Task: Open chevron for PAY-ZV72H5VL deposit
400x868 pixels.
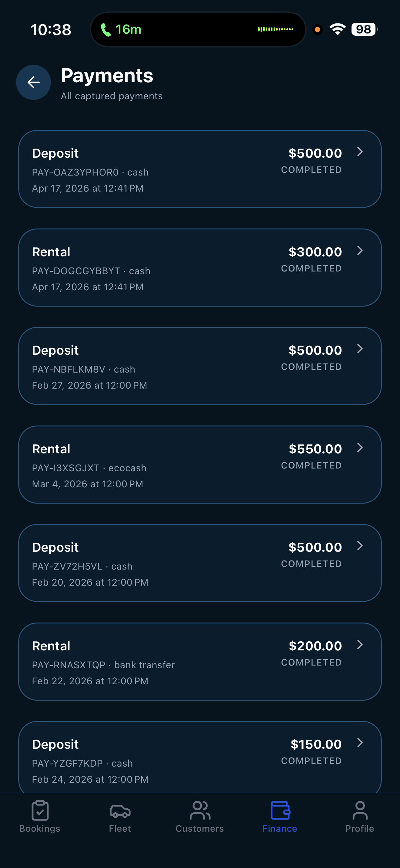Action: point(360,546)
